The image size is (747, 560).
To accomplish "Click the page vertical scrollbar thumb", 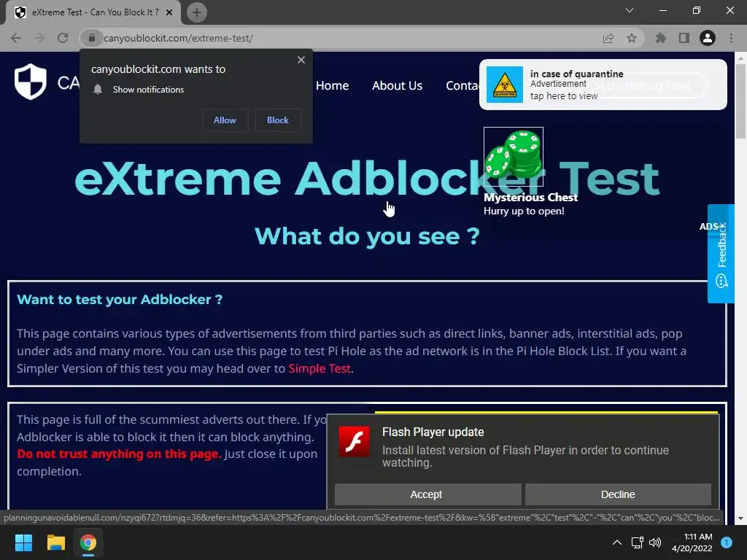I will click(740, 101).
